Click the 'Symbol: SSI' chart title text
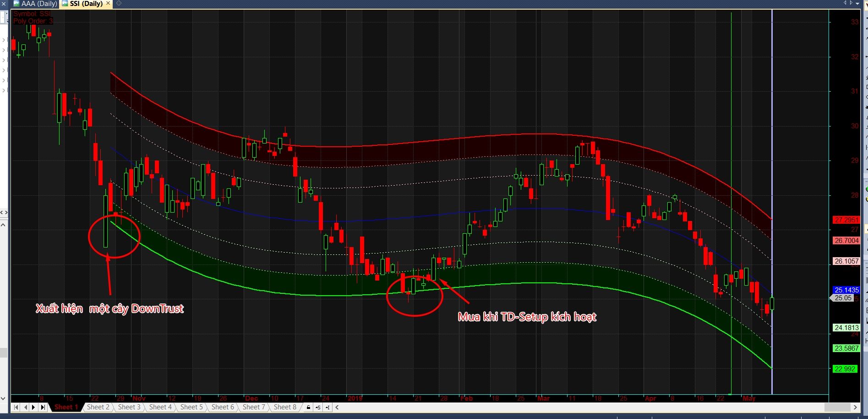Image resolution: width=868 pixels, height=419 pixels. tap(32, 14)
